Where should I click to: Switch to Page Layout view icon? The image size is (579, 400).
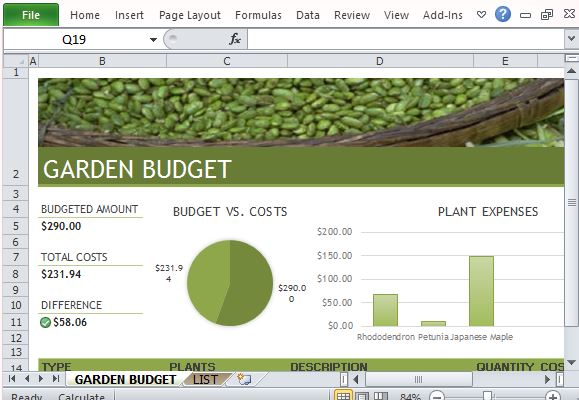pos(362,396)
